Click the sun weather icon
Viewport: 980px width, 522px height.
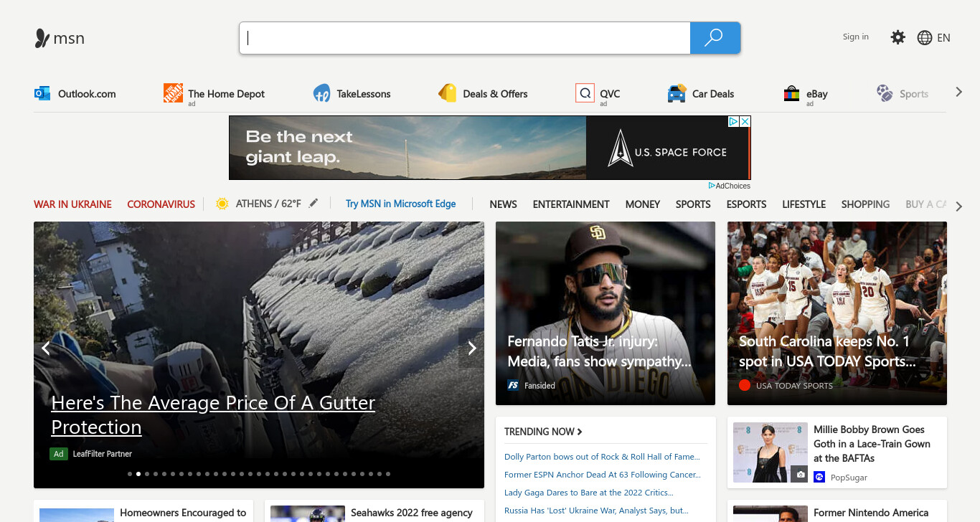(x=222, y=204)
